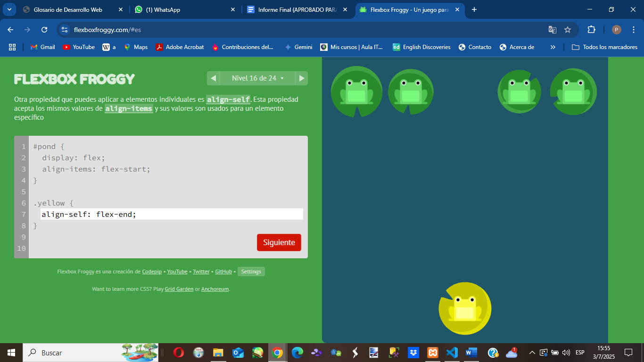
Task: Switch ESP keyboard language indicator
Action: tap(580, 353)
